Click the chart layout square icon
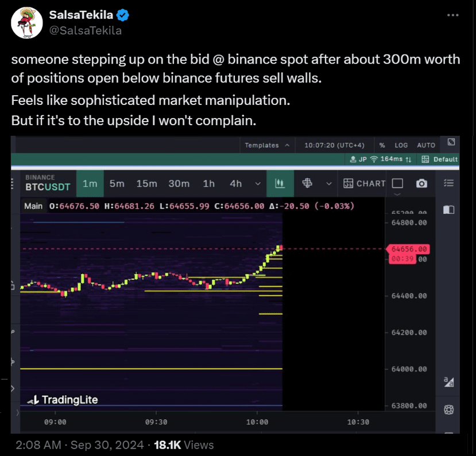Image resolution: width=476 pixels, height=456 pixels. pos(397,184)
